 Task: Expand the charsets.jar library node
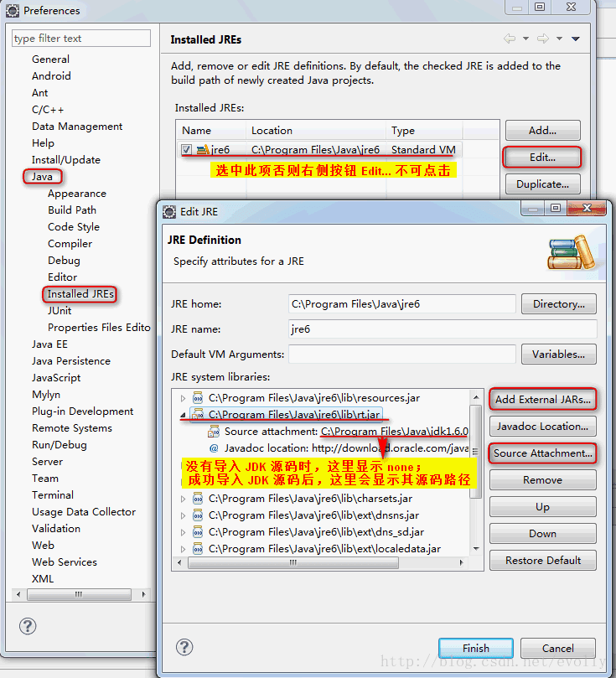[183, 499]
